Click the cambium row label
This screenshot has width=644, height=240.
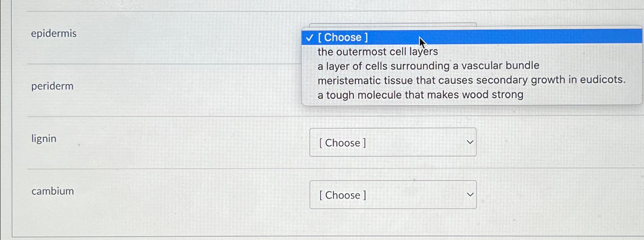point(52,191)
